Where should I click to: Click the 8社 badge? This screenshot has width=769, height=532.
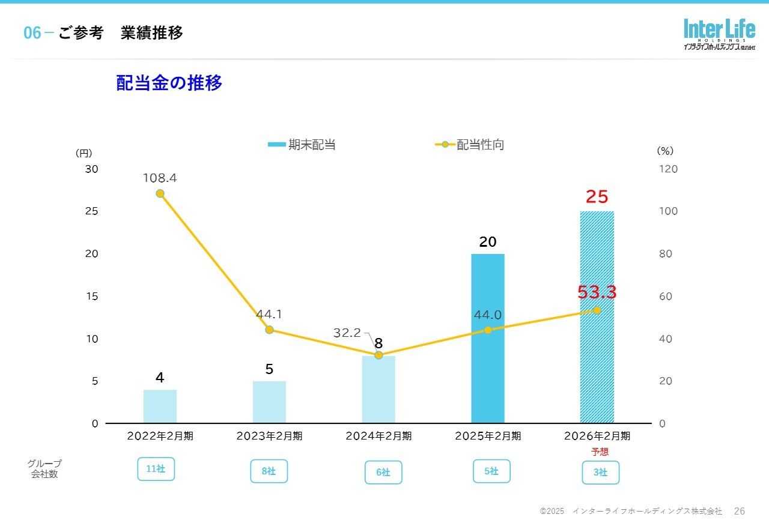point(269,471)
